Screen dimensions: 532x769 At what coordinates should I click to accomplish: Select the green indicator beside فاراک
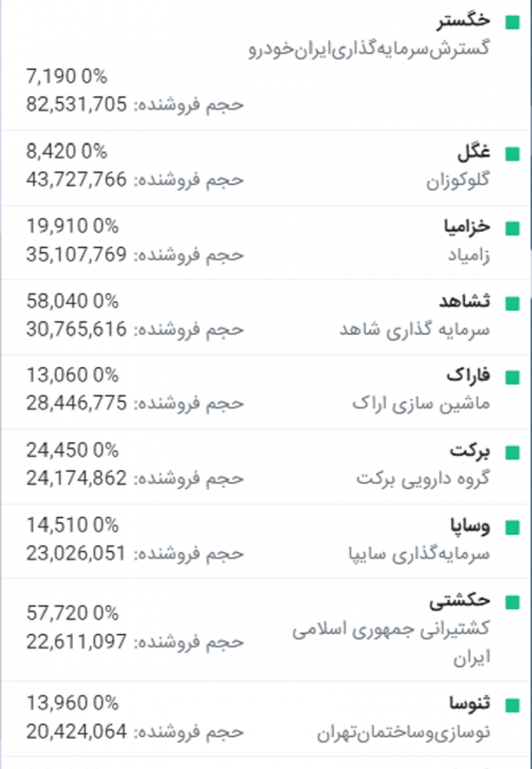[x=513, y=378]
